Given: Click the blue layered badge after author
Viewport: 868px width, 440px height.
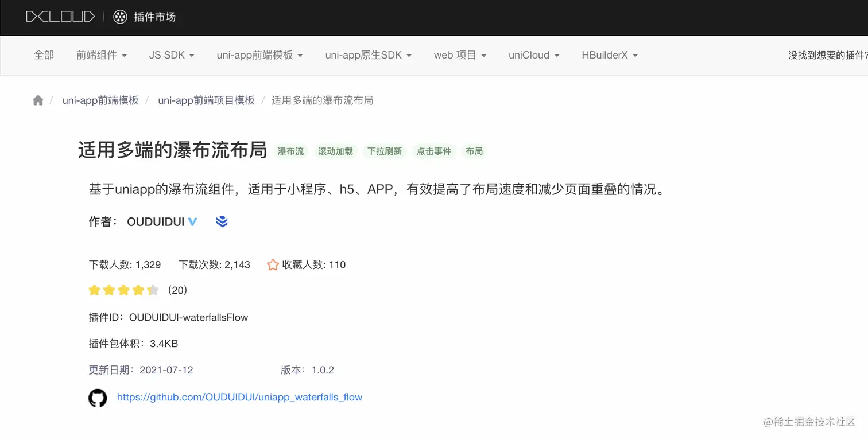Looking at the screenshot, I should pos(222,221).
